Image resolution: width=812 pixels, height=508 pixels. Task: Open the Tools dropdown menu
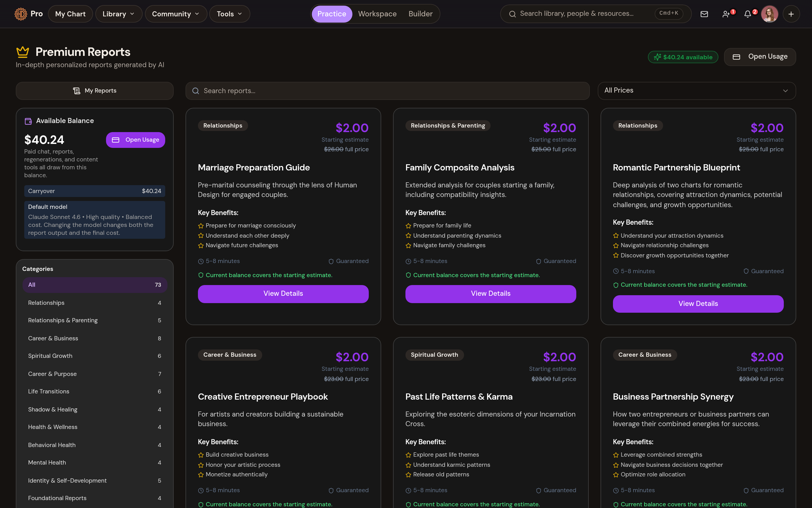click(230, 14)
